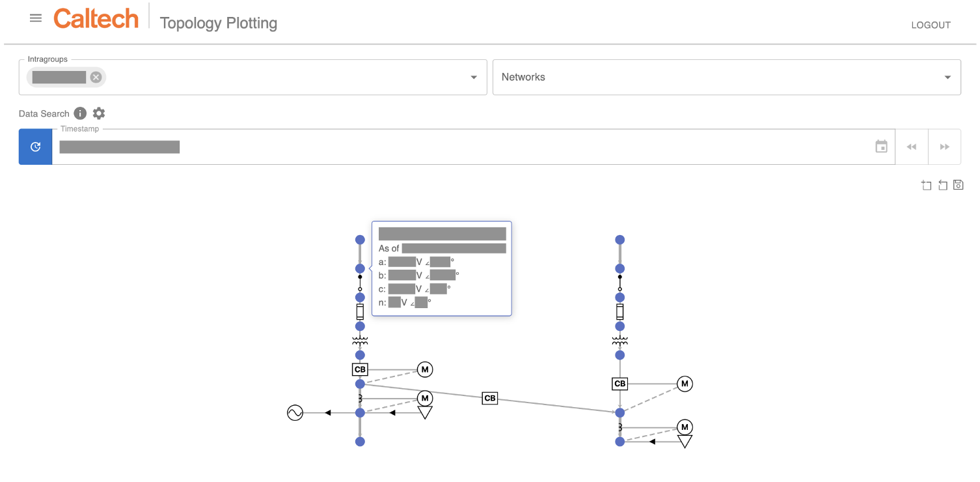
Task: Click the blue refresh timestamp button
Action: tap(36, 147)
